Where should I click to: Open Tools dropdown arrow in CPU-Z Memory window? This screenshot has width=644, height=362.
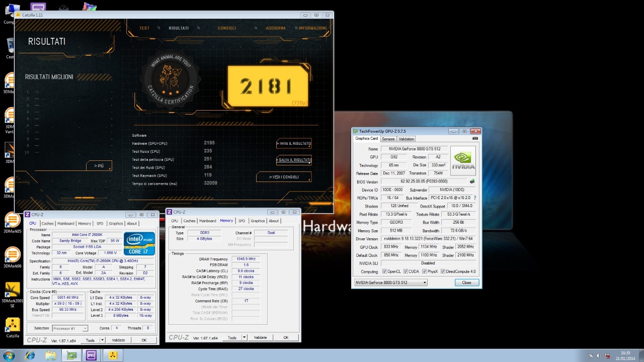[x=245, y=338]
